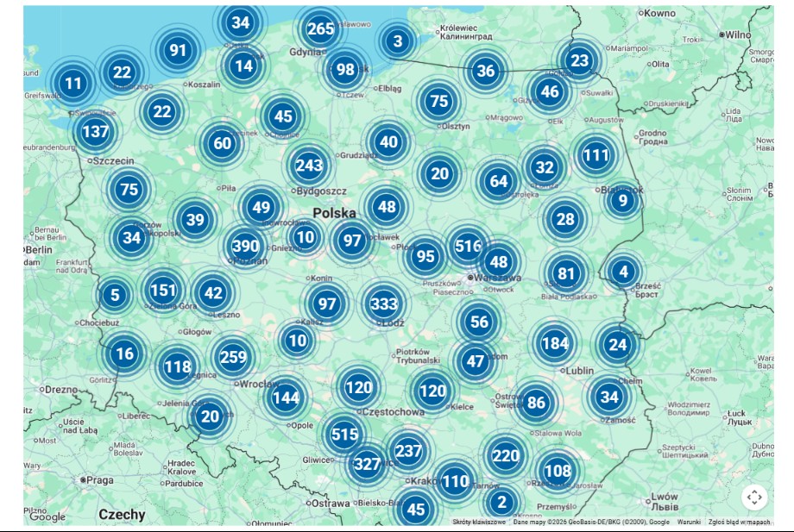Click the Lublin city label
The image size is (794, 532).
click(x=579, y=371)
